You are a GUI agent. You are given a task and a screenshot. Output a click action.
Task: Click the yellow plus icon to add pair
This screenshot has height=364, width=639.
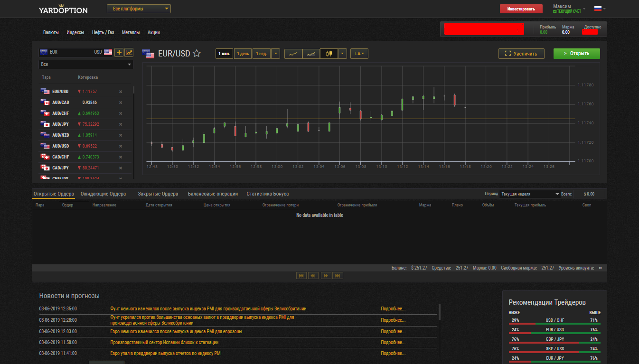119,52
